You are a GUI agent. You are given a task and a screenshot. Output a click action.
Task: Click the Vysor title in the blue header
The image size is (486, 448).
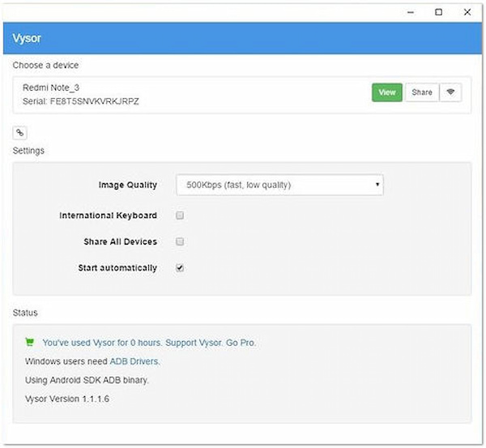coord(26,38)
